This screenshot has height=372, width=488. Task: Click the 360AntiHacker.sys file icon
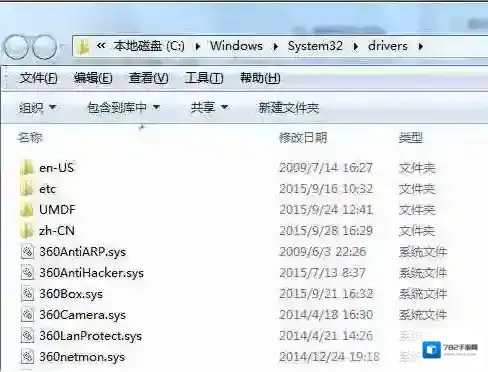(x=27, y=273)
